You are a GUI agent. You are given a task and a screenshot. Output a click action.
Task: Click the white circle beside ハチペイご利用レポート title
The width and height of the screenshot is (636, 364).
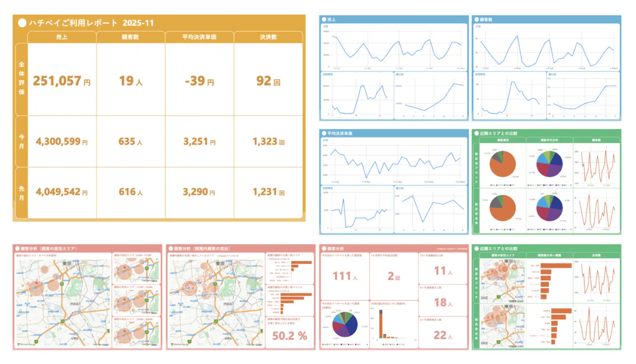coord(22,23)
